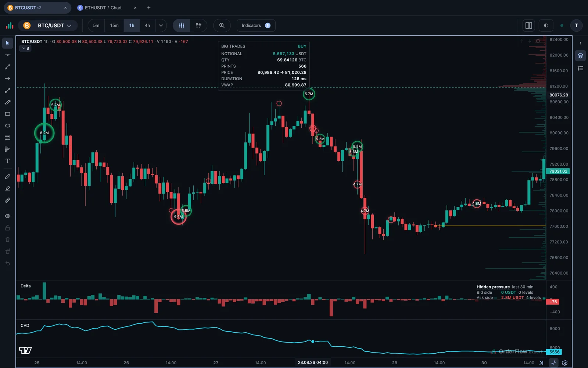Expand more timeframes dropdown arrow
Screen dimensions: 588x368
point(161,25)
